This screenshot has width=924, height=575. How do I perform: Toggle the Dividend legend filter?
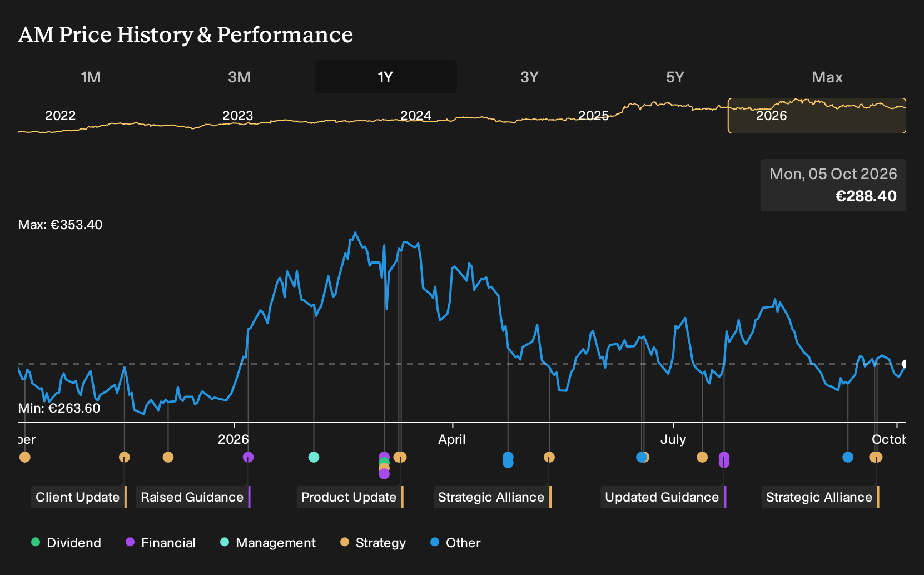pos(66,543)
